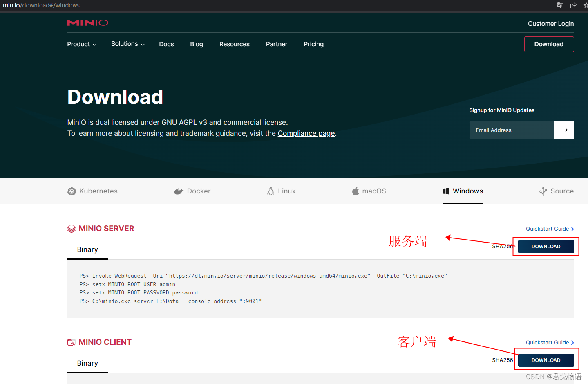Click the MinIO Server stack icon
Viewport: 588px width, 384px height.
[72, 229]
